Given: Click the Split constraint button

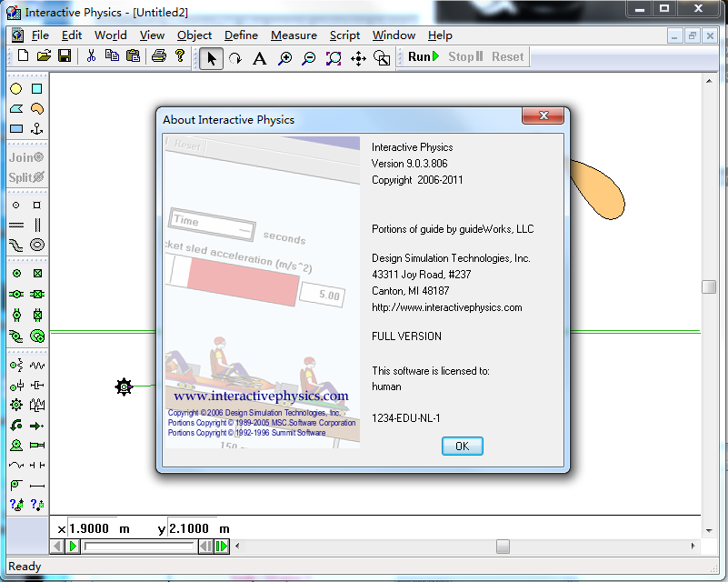Looking at the screenshot, I should tap(26, 177).
